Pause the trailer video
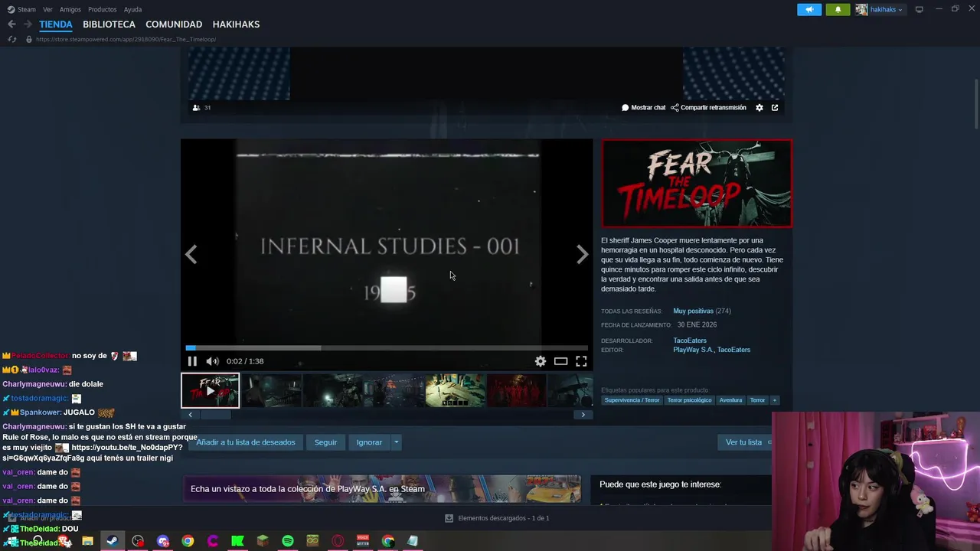Viewport: 980px width, 551px height. coord(192,361)
